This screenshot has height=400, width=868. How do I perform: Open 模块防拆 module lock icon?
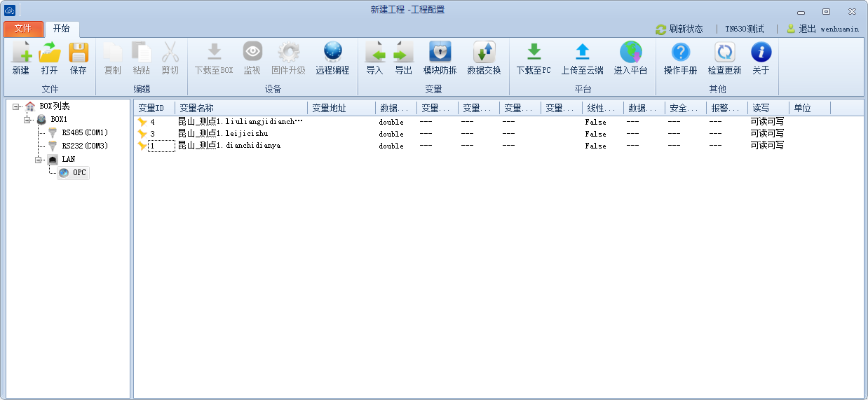[x=440, y=52]
